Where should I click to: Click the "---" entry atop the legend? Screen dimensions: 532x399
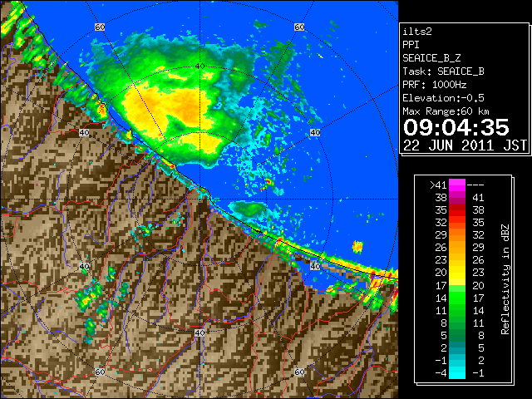click(475, 185)
